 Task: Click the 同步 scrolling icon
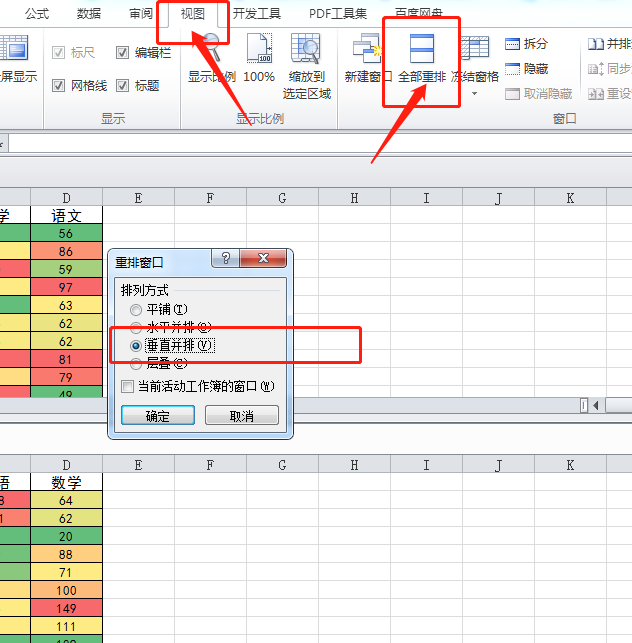(595, 68)
